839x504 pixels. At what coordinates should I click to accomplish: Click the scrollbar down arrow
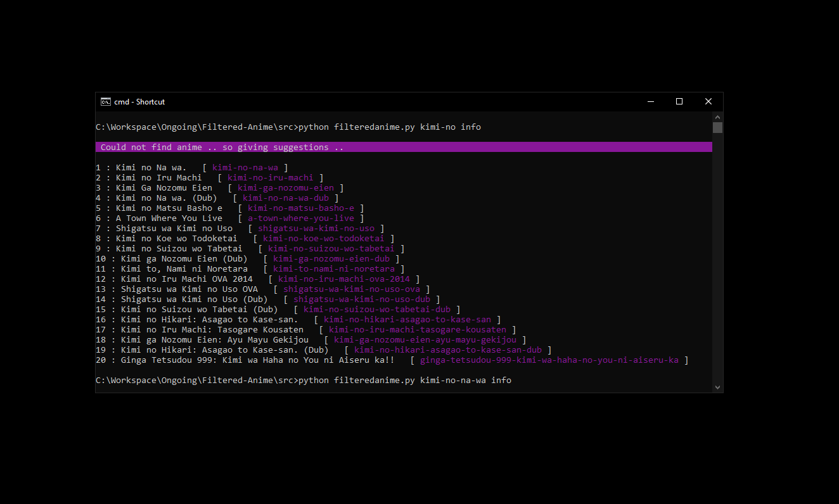click(717, 387)
